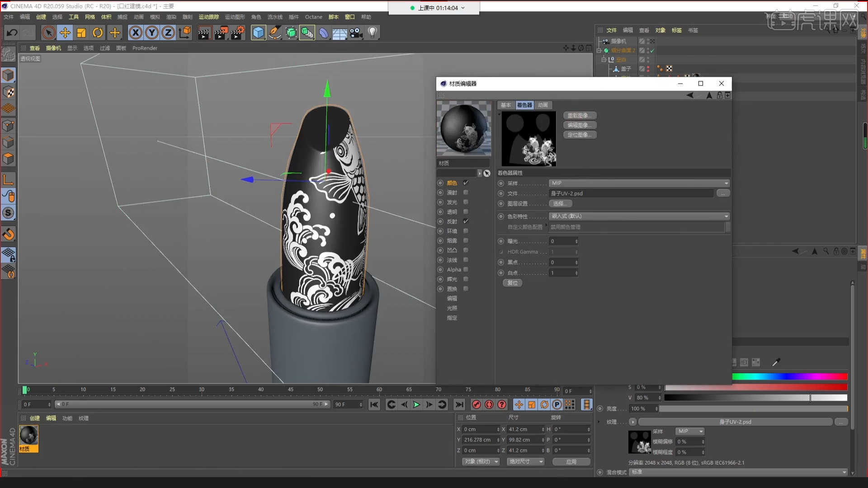Click the green Play Forward button
The width and height of the screenshot is (868, 488).
coord(416,404)
